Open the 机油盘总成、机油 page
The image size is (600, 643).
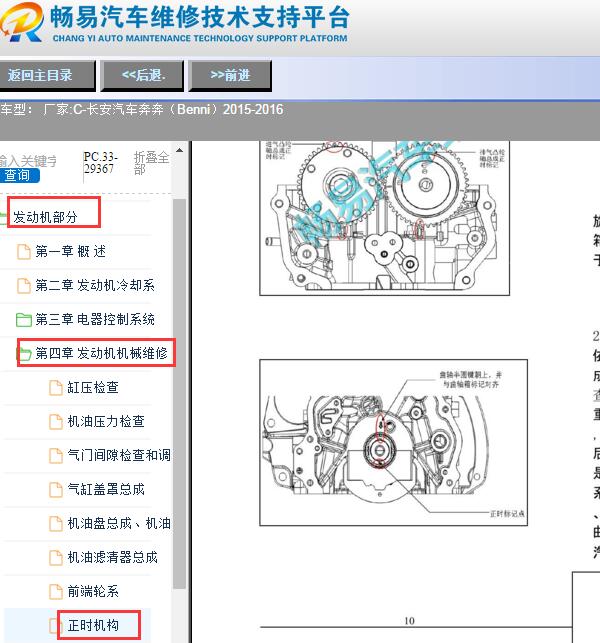pos(119,524)
